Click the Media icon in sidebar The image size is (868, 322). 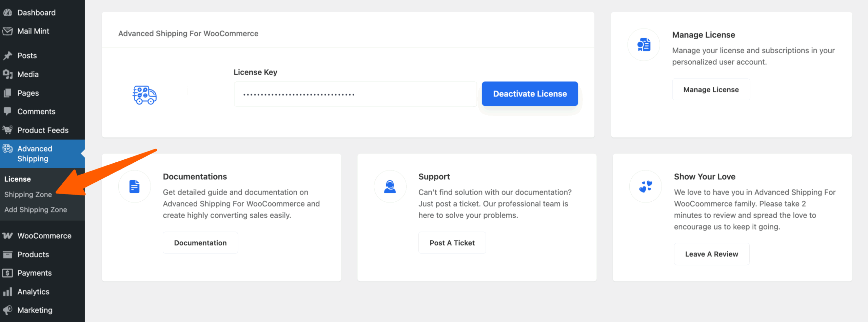pos(7,74)
